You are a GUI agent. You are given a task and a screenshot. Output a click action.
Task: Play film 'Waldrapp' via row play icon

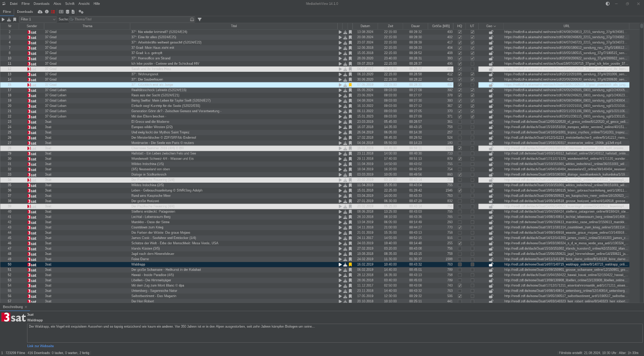pyautogui.click(x=340, y=265)
